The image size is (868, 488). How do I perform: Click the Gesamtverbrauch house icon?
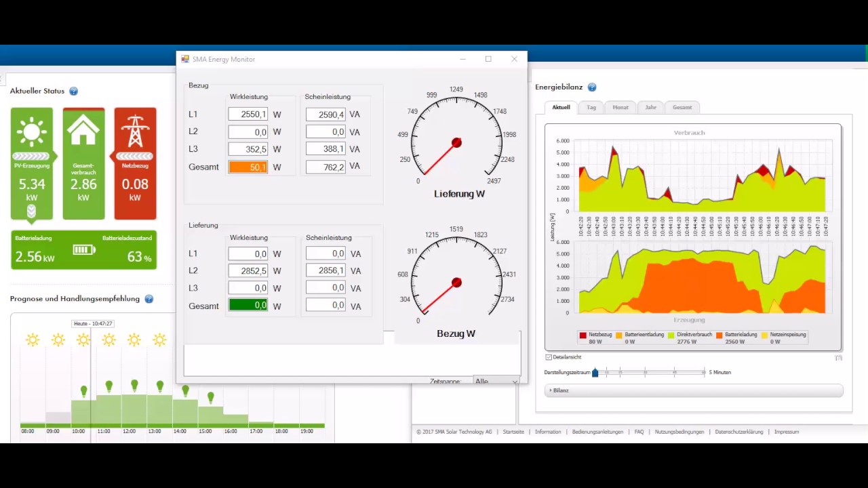83,129
